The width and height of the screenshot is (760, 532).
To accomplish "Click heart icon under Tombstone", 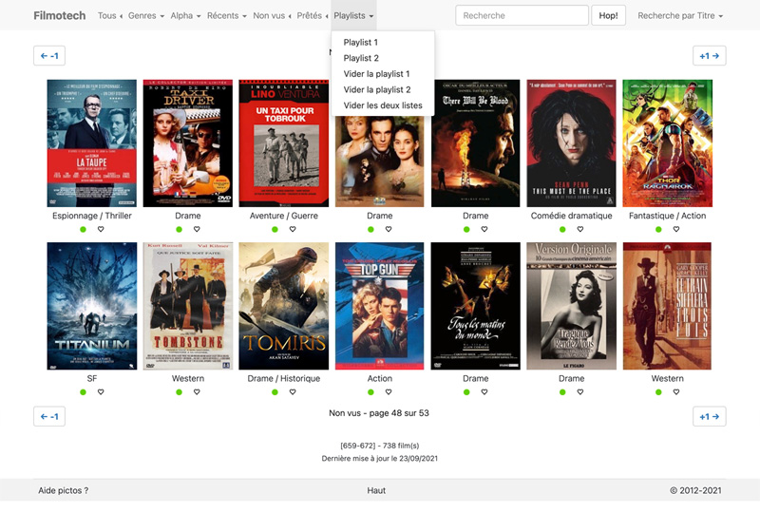I will [x=197, y=392].
